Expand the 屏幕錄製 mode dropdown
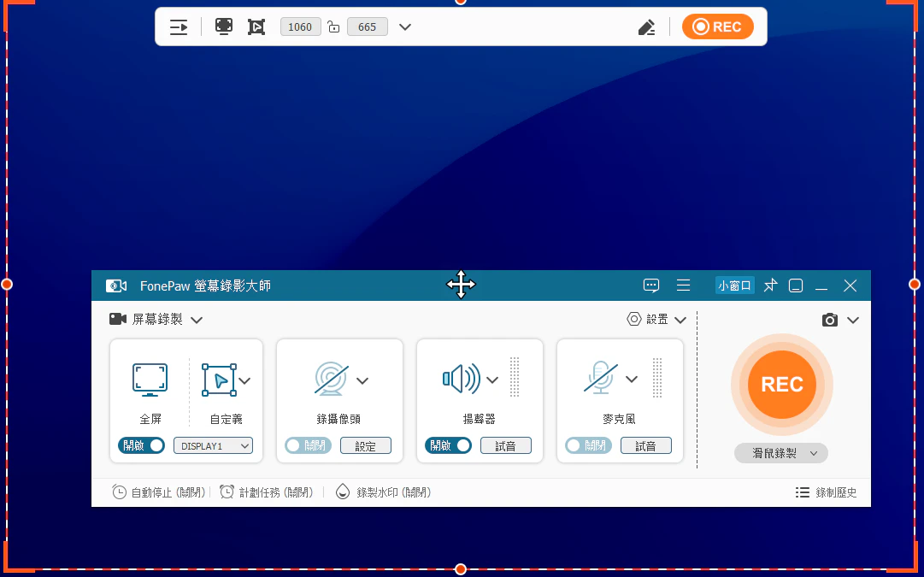The image size is (924, 577). click(x=197, y=320)
